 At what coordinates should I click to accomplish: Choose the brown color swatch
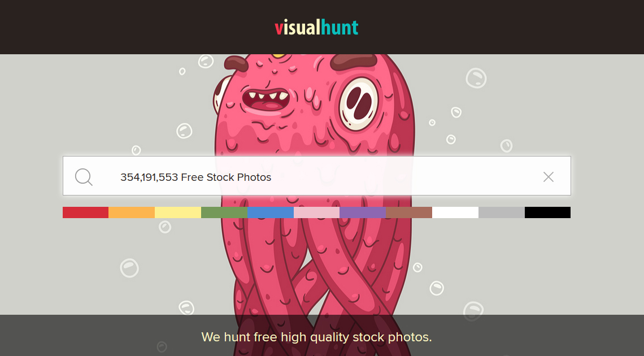pos(409,212)
